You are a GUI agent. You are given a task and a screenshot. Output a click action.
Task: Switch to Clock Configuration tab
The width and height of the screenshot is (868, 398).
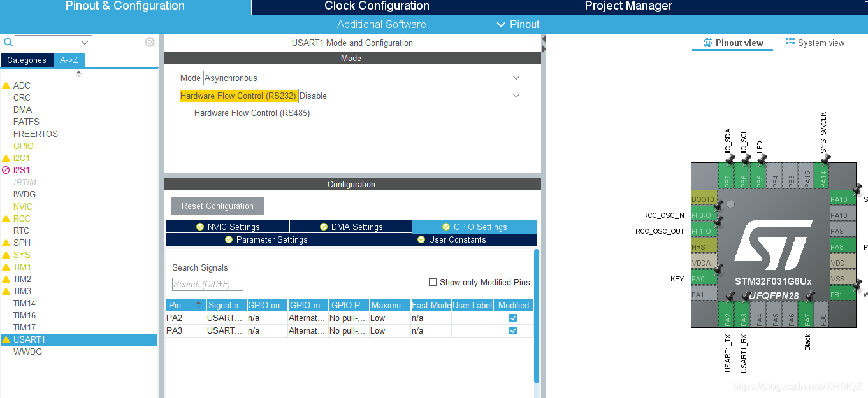tap(377, 6)
